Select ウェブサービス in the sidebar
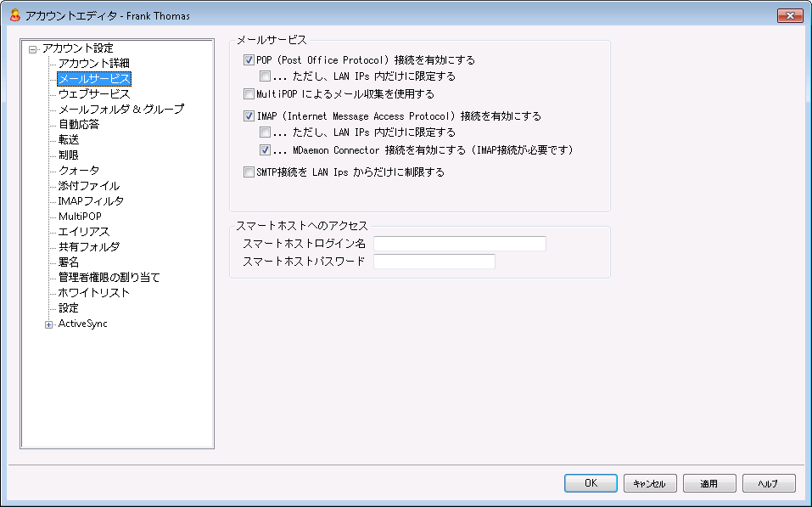 [x=93, y=94]
